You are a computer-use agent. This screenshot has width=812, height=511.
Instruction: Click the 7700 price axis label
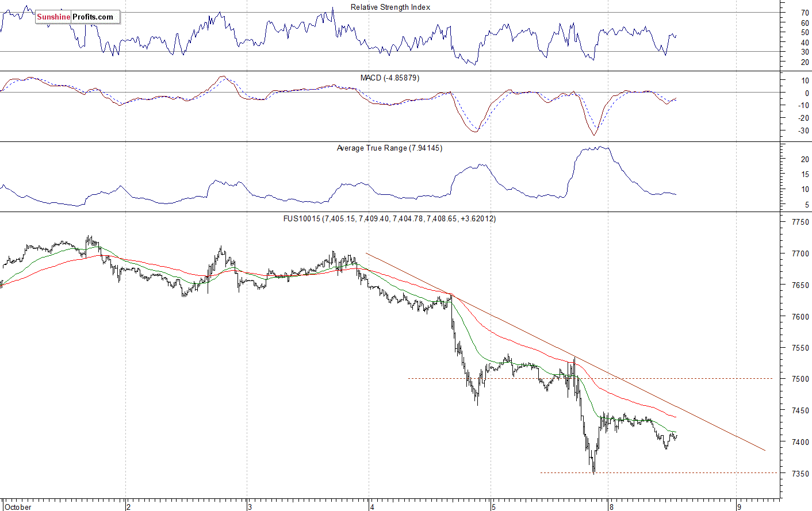800,253
